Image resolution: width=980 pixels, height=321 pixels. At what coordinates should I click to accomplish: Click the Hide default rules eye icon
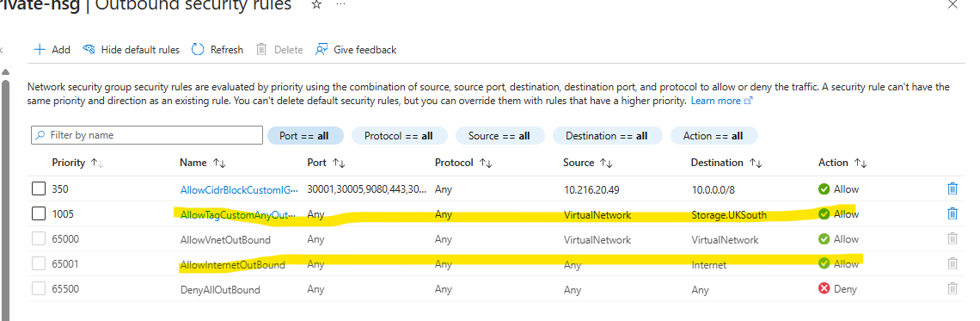click(x=89, y=49)
